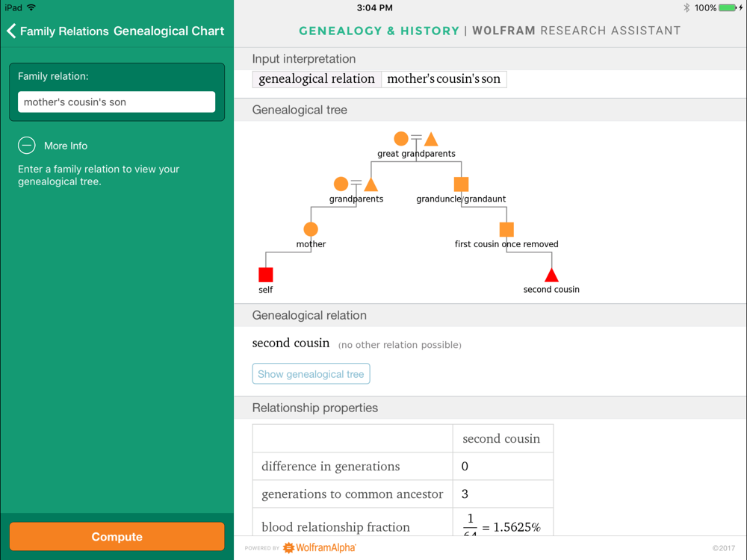Tap the first cousin once removed square

(x=506, y=229)
